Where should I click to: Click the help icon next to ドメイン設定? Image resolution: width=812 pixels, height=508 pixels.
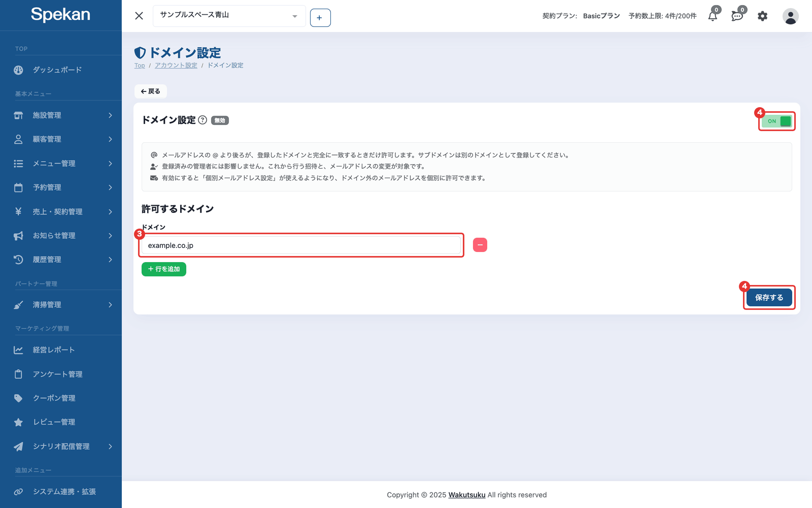click(x=202, y=120)
